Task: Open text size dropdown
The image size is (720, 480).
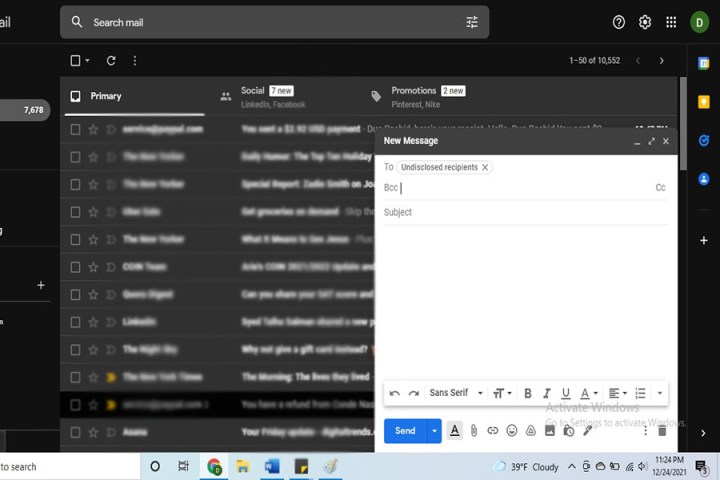Action: [x=502, y=393]
